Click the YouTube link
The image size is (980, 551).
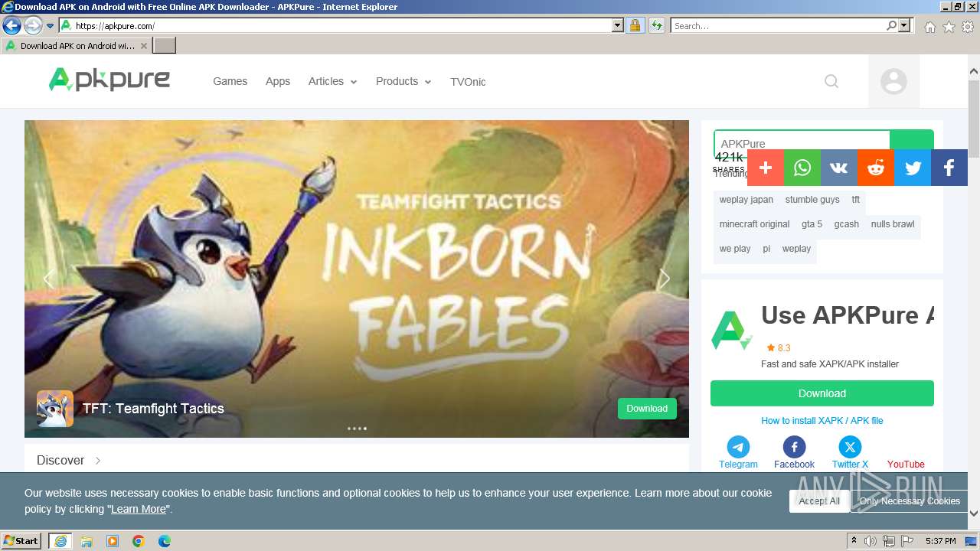(x=906, y=465)
